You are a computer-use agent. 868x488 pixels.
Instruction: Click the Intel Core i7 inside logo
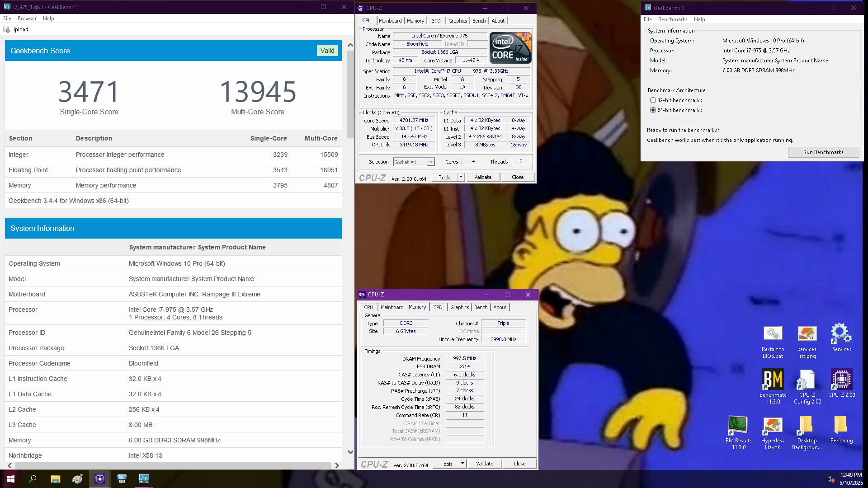point(510,48)
